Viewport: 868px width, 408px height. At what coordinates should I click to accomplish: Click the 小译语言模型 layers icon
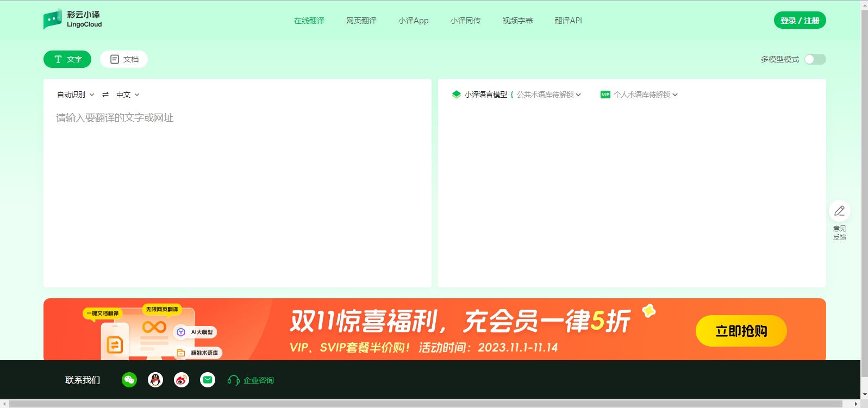point(457,95)
